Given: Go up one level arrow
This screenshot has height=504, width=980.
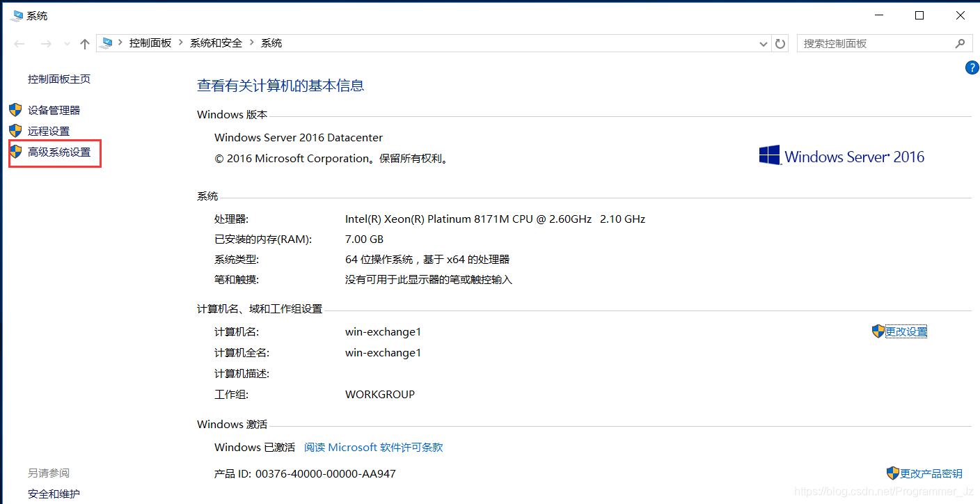Looking at the screenshot, I should 85,43.
